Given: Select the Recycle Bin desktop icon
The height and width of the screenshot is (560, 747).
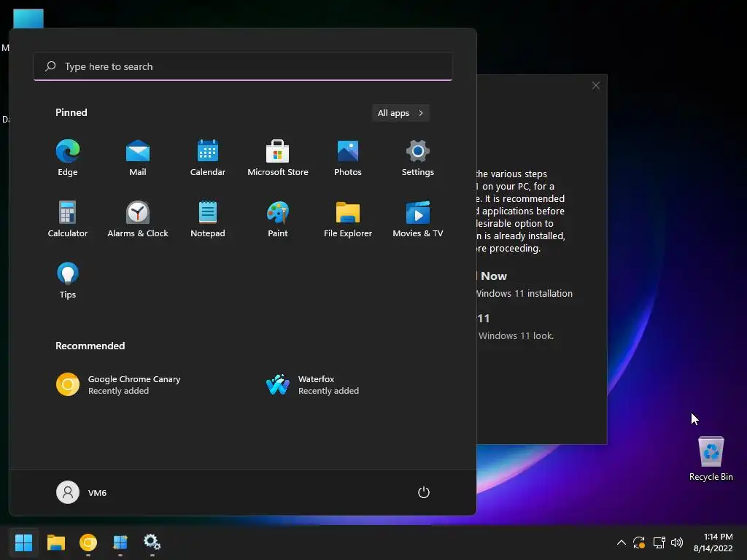Looking at the screenshot, I should point(711,459).
